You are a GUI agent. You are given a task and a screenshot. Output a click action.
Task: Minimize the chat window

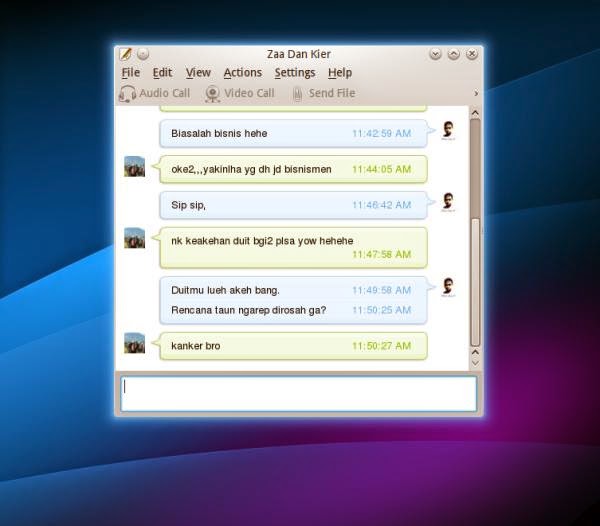(435, 54)
